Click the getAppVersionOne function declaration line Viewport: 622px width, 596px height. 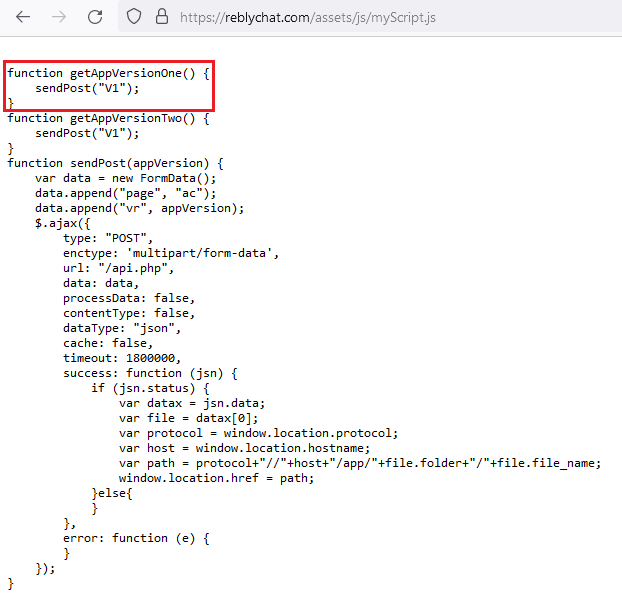point(109,73)
